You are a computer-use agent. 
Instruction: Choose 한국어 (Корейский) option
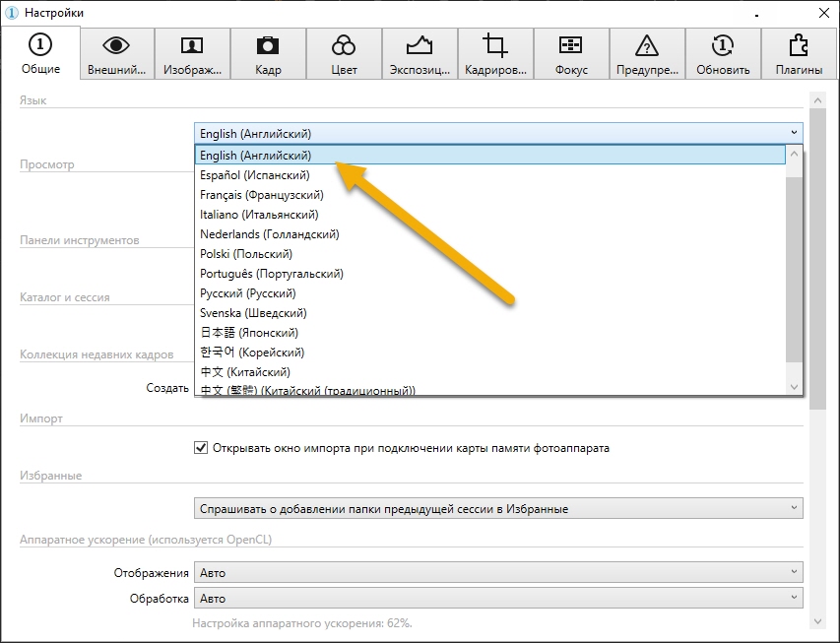point(489,353)
